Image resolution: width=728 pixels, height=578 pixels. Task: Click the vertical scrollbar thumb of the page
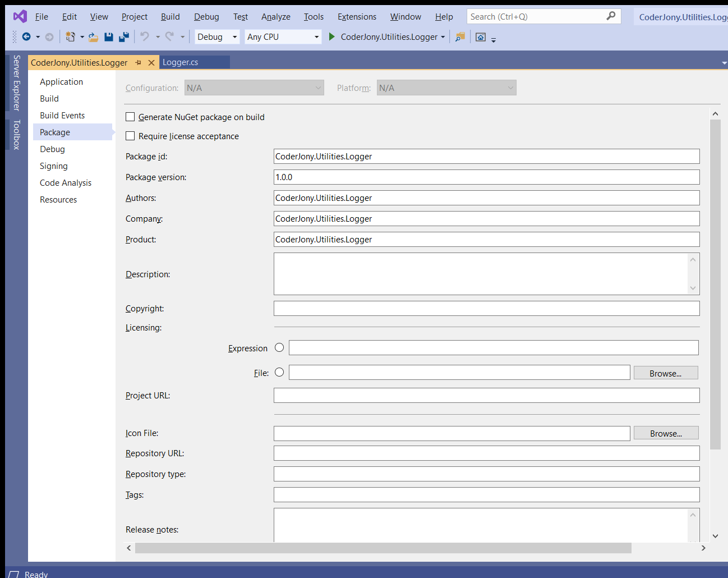click(x=715, y=285)
